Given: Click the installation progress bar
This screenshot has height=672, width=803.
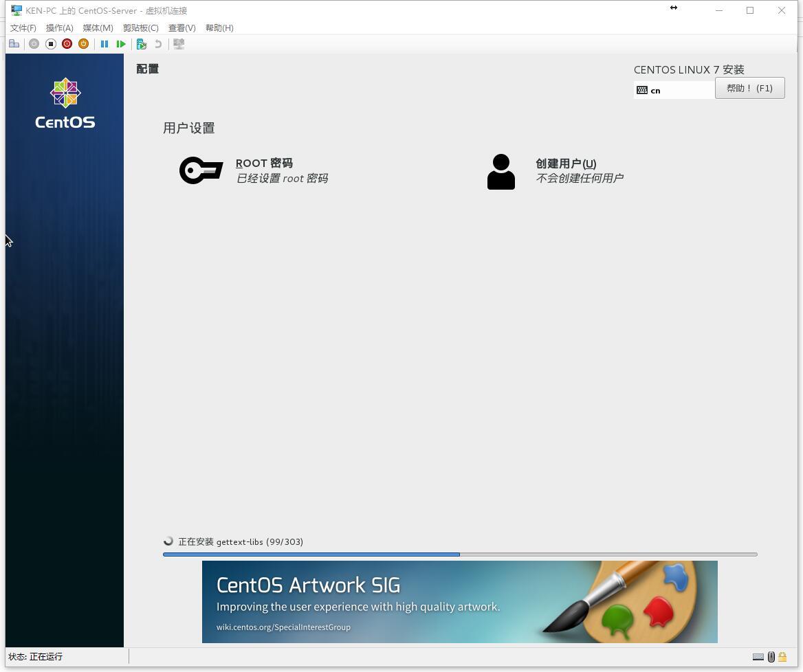Looking at the screenshot, I should (x=460, y=555).
